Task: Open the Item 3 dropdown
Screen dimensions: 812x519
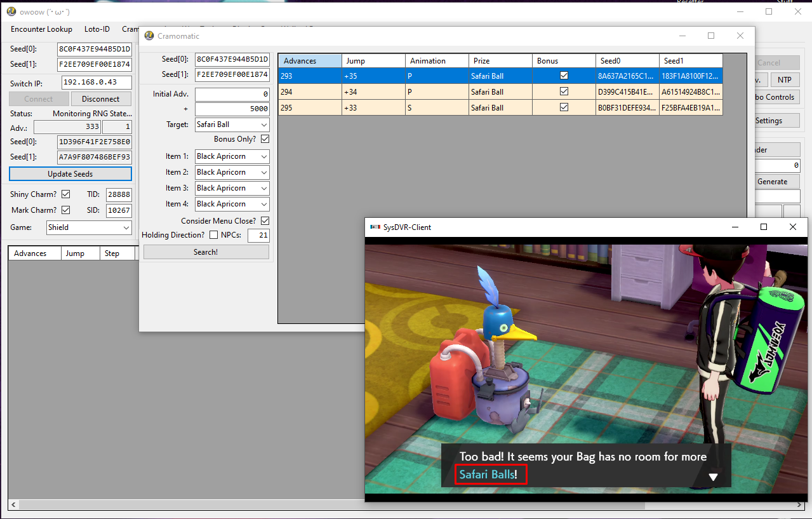Action: coord(232,188)
